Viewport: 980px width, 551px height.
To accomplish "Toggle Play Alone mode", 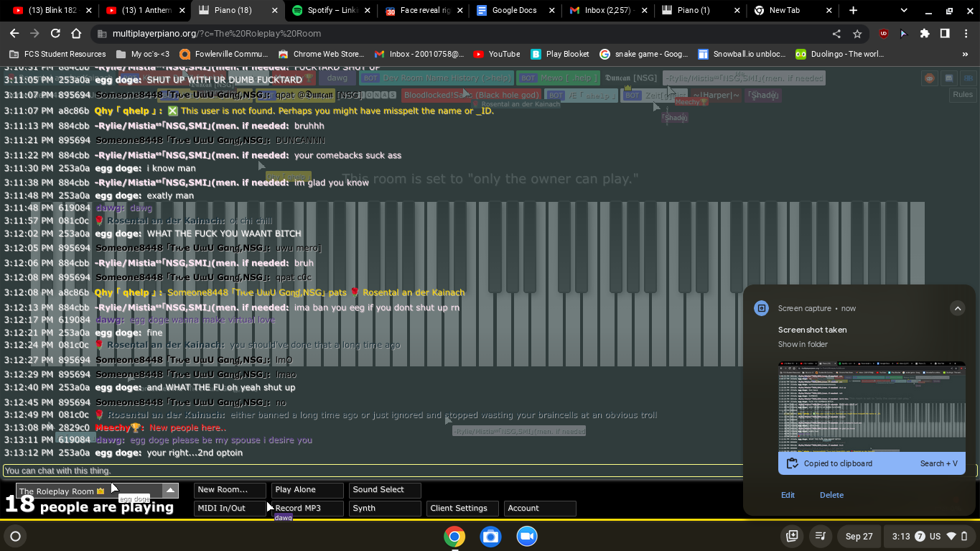I will pyautogui.click(x=307, y=490).
